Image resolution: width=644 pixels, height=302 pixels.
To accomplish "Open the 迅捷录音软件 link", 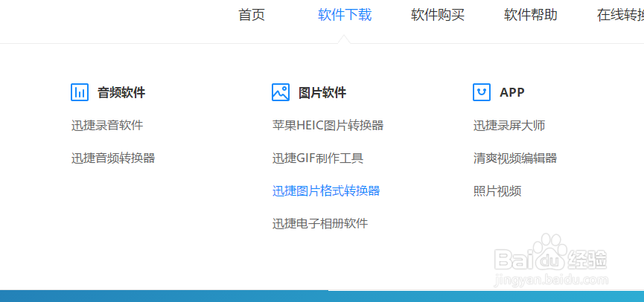I will (107, 125).
